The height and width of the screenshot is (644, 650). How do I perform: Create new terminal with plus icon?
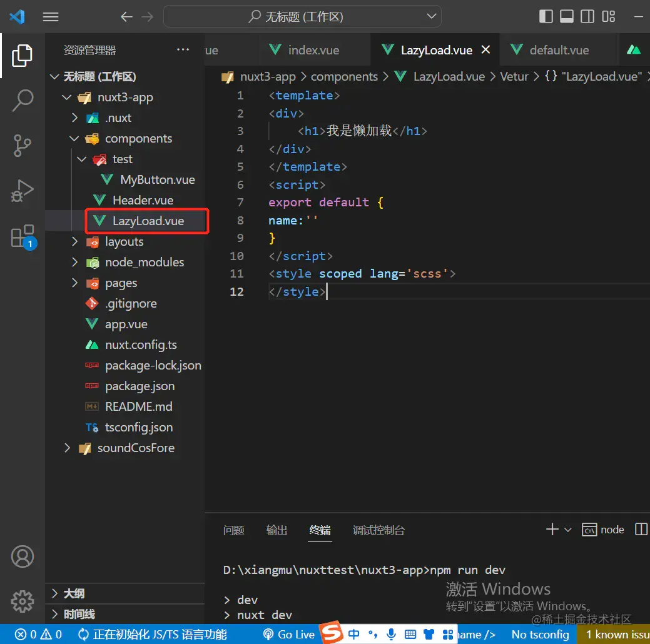(552, 530)
